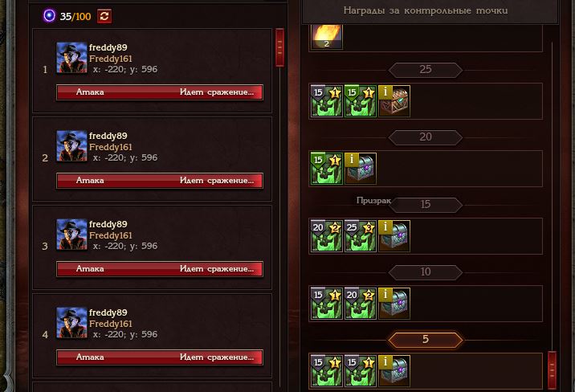Select the green level 15 reward under 20
This screenshot has width=575, height=392.
pyautogui.click(x=327, y=169)
